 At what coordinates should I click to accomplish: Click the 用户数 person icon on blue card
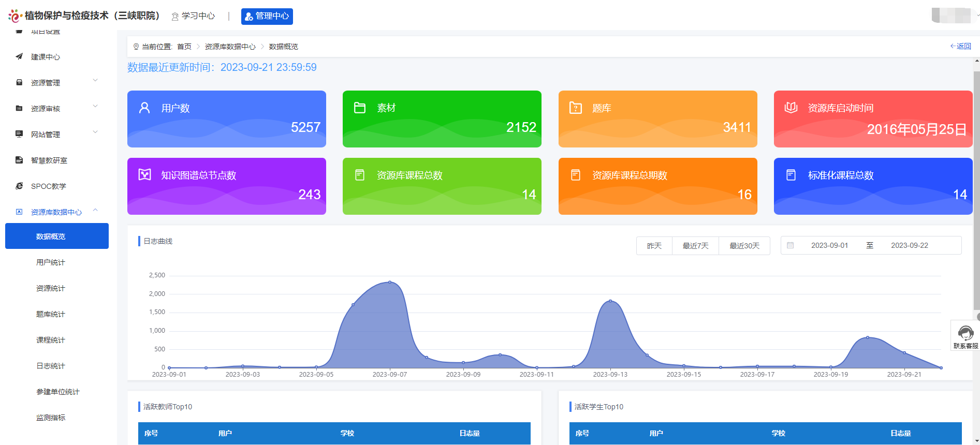[x=144, y=108]
